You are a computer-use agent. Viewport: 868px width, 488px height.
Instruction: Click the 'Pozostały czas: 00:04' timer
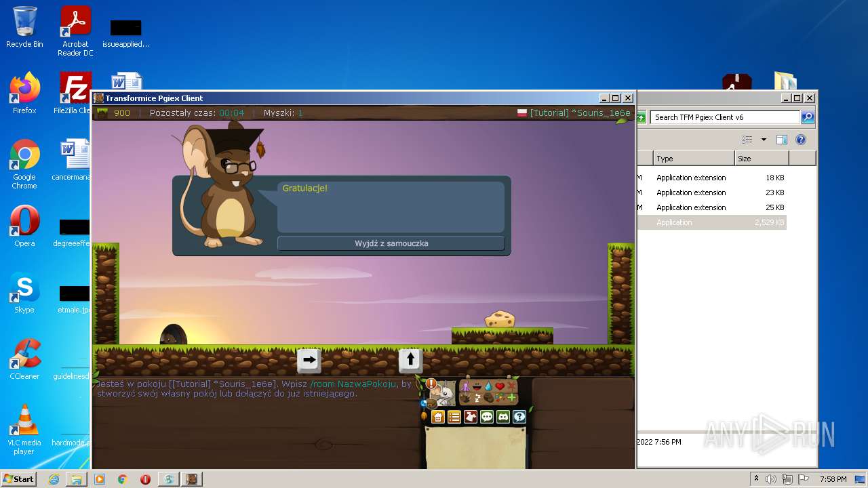(x=197, y=113)
